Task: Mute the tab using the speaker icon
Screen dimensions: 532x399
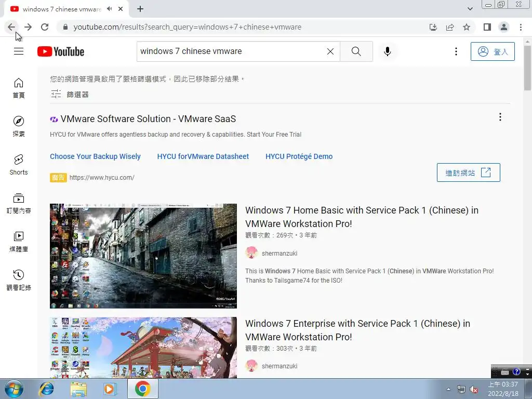Action: coord(109,9)
